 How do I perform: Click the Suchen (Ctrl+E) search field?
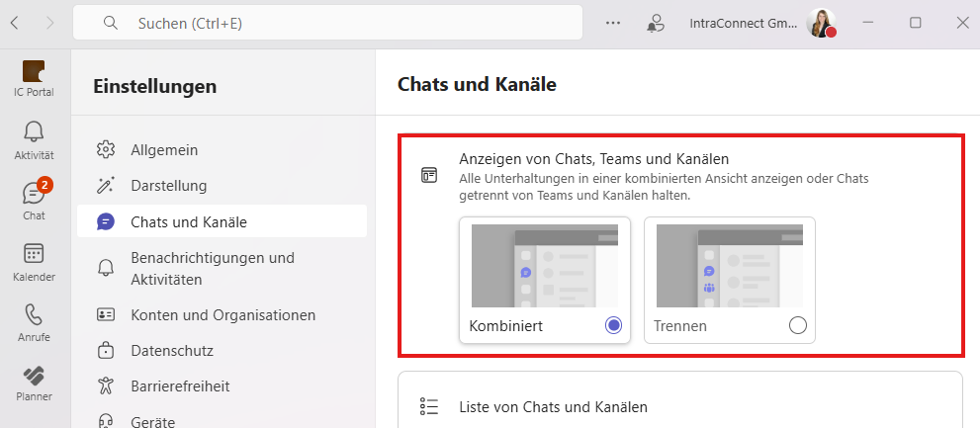click(327, 23)
